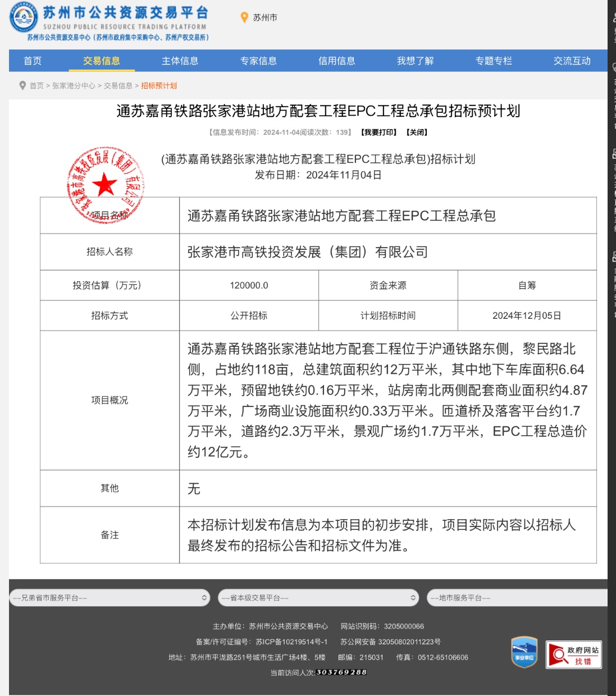Click 张家港市高铁投资发展 company name cell

388,252
